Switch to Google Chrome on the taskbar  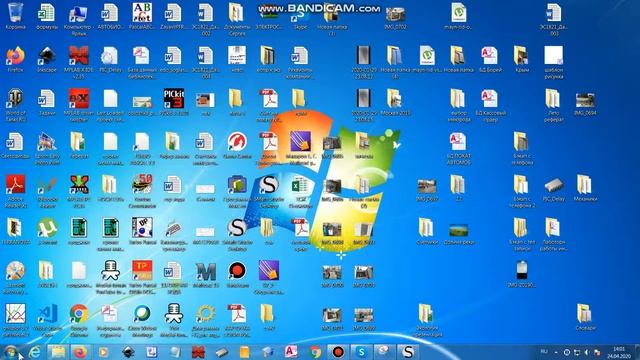click(315, 352)
